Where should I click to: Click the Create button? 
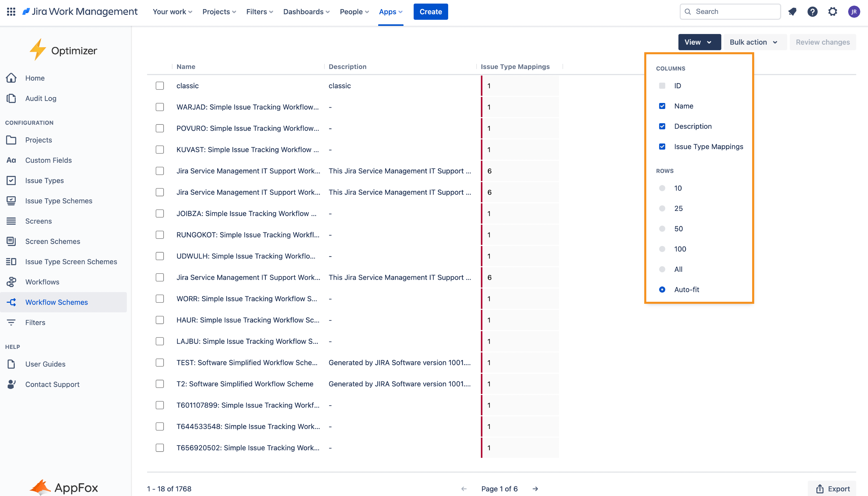pos(430,11)
